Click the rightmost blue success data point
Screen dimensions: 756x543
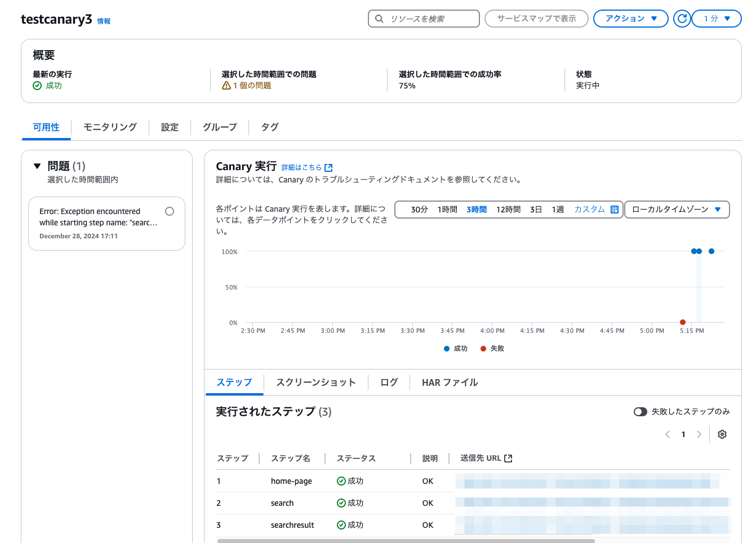click(x=711, y=251)
